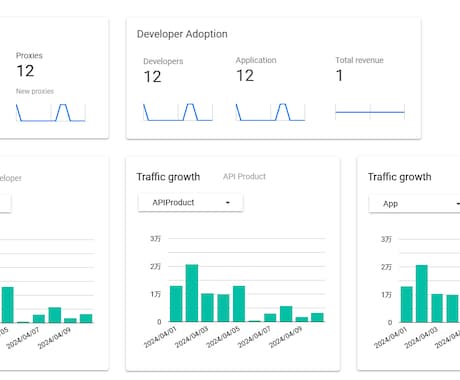Click the tallest bar in App traffic chart
Screen dimensions: 460x380
[x=422, y=294]
